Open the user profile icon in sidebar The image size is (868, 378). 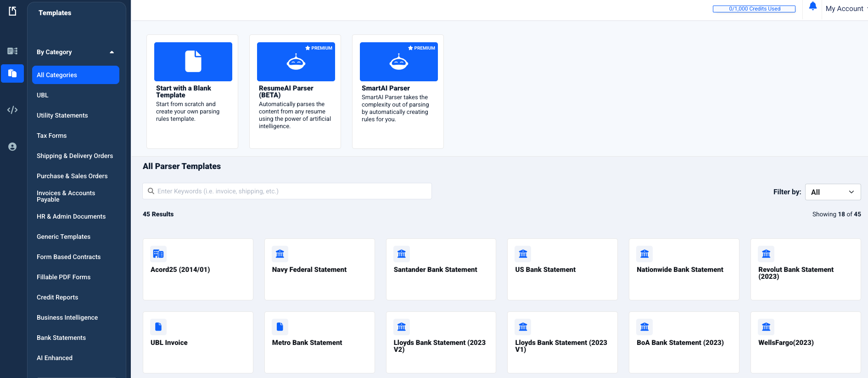click(x=12, y=147)
